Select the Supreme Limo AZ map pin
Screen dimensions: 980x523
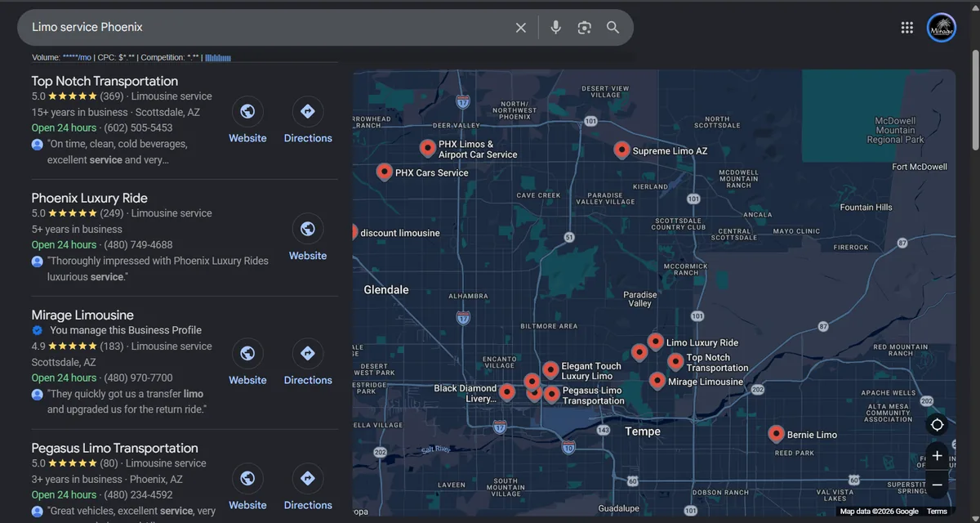[621, 150]
